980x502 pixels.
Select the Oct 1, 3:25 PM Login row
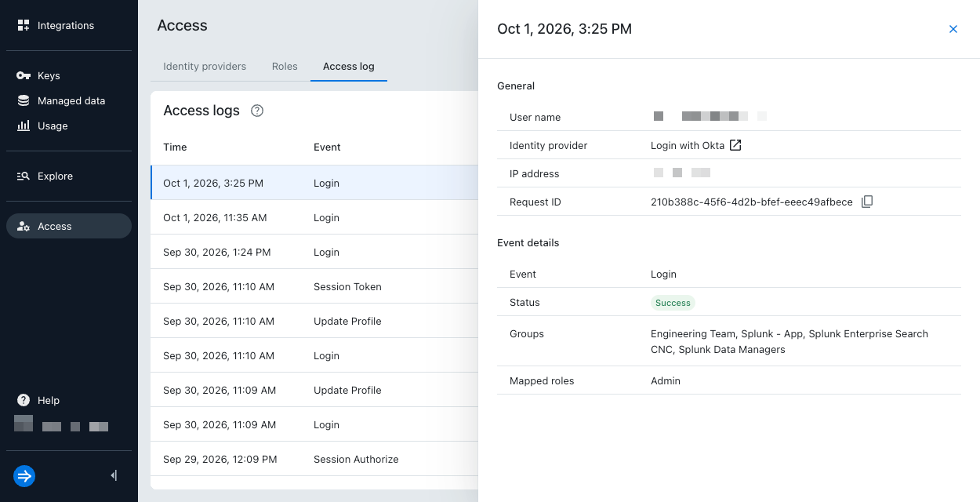[x=314, y=183]
